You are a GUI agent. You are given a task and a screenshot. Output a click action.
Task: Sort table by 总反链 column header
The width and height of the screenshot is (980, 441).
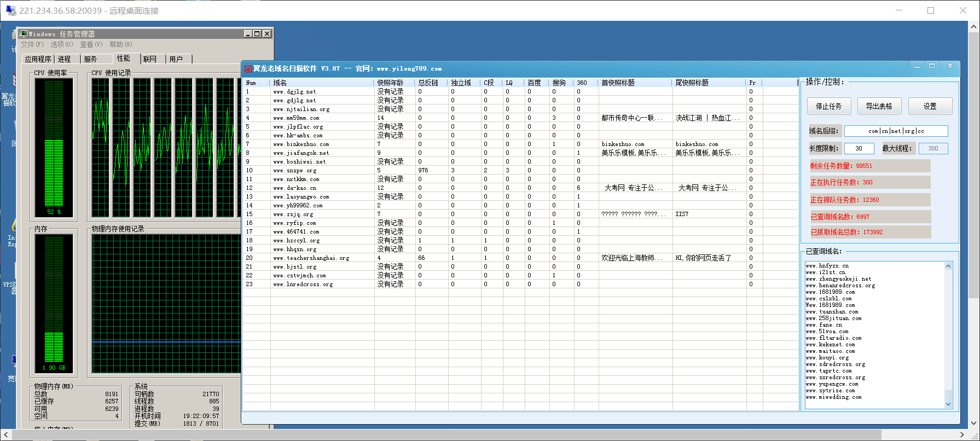[432, 83]
